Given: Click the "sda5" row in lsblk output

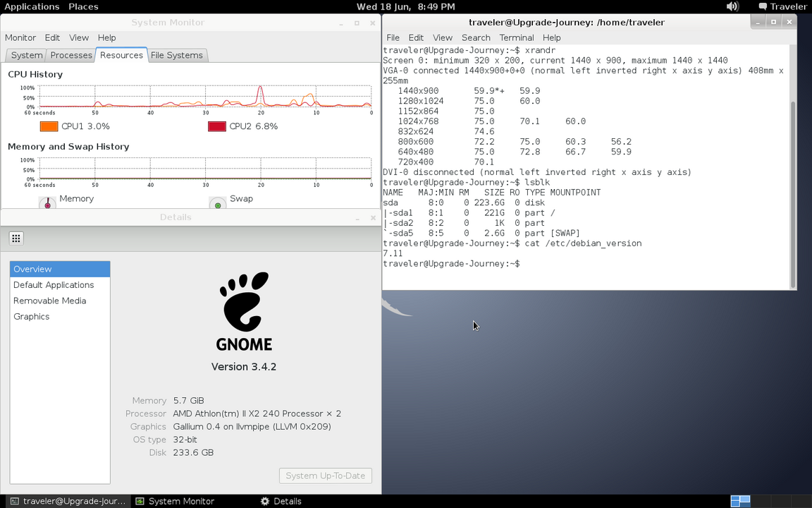Looking at the screenshot, I should tap(481, 234).
